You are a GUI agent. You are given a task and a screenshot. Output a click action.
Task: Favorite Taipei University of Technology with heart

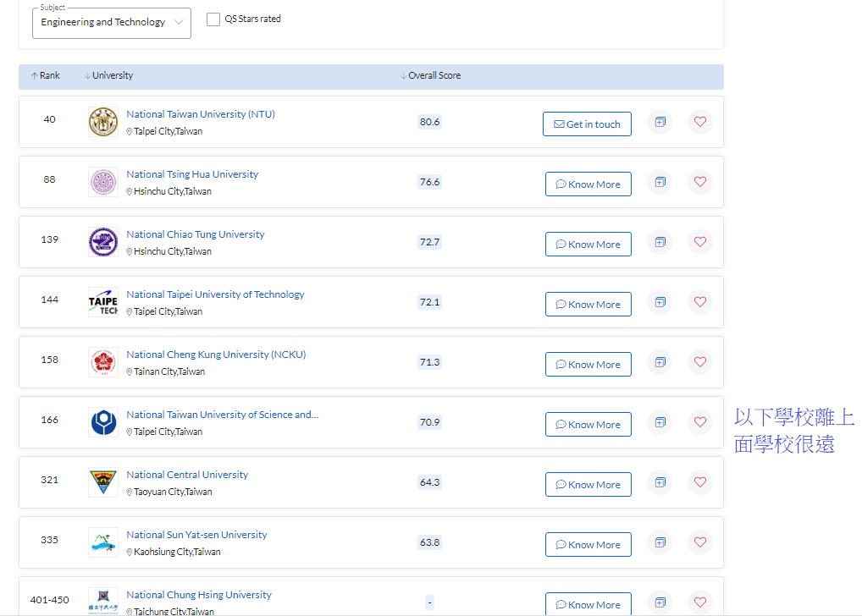pos(699,302)
